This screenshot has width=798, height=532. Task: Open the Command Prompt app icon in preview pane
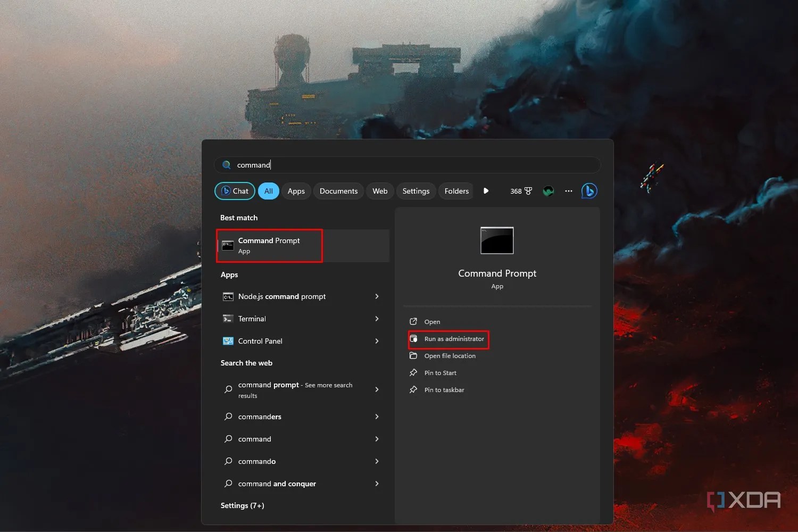click(x=497, y=240)
